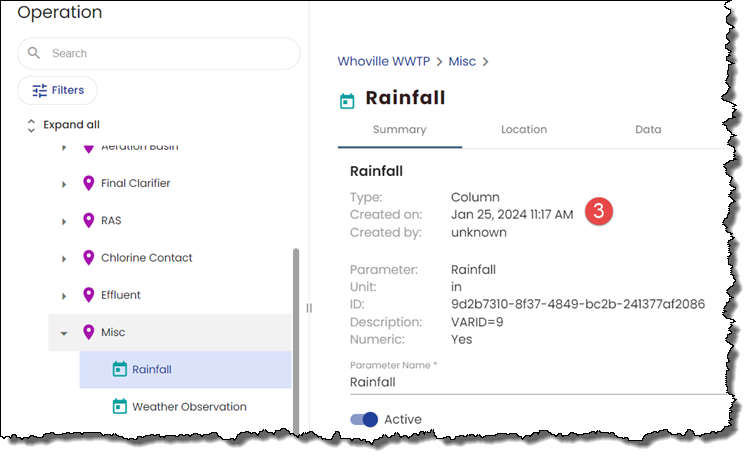Go to Whoville WWTP breadcrumb link

(383, 61)
